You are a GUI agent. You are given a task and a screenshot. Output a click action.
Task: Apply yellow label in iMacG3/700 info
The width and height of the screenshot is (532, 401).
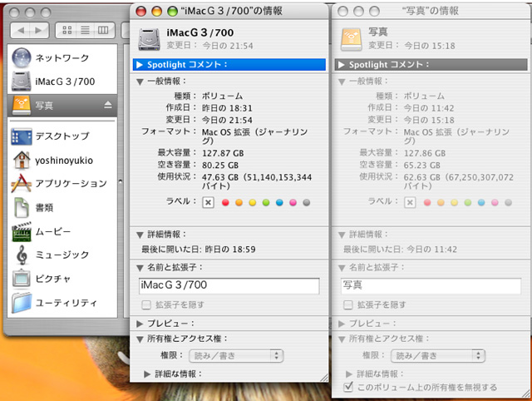click(253, 203)
